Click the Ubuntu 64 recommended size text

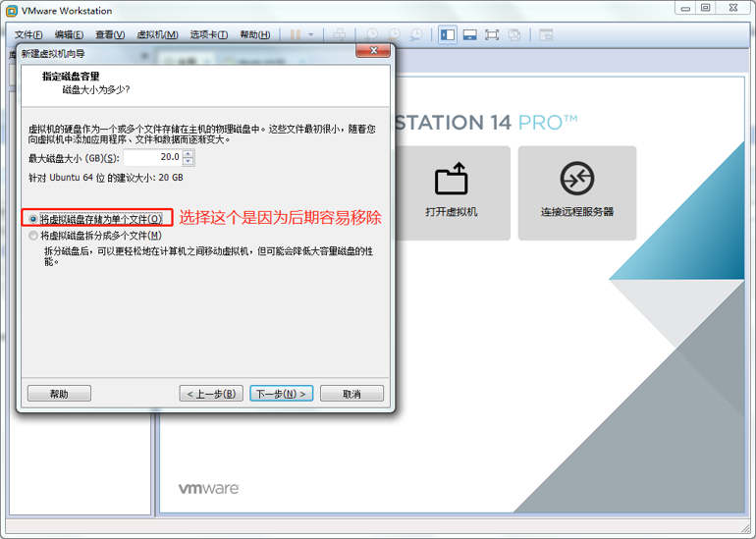[x=106, y=178]
